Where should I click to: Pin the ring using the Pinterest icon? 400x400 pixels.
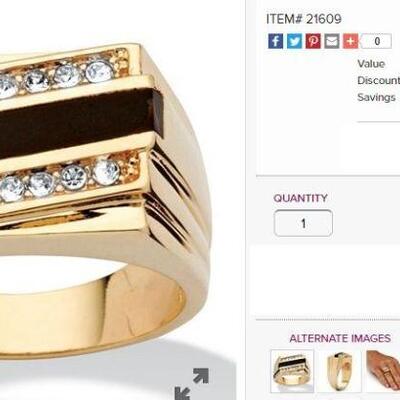click(313, 41)
